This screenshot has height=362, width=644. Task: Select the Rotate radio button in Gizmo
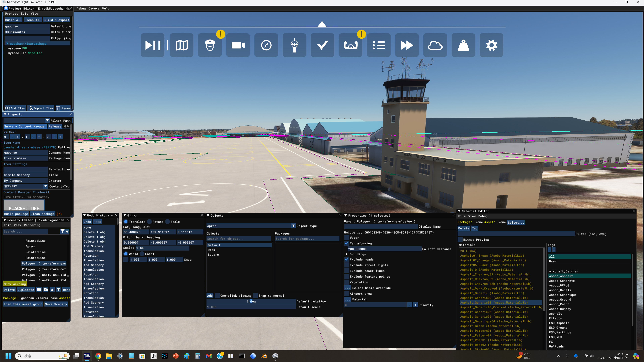[x=150, y=222]
